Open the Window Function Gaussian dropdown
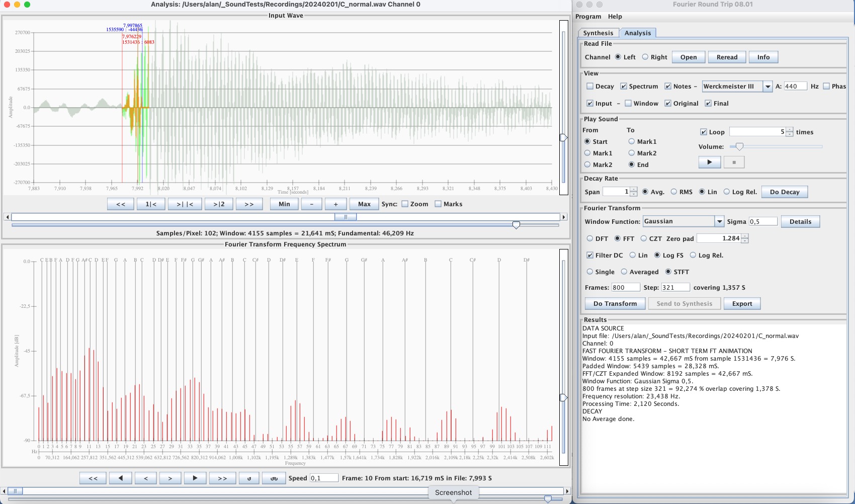Screen dimensions: 855x504 (719, 222)
